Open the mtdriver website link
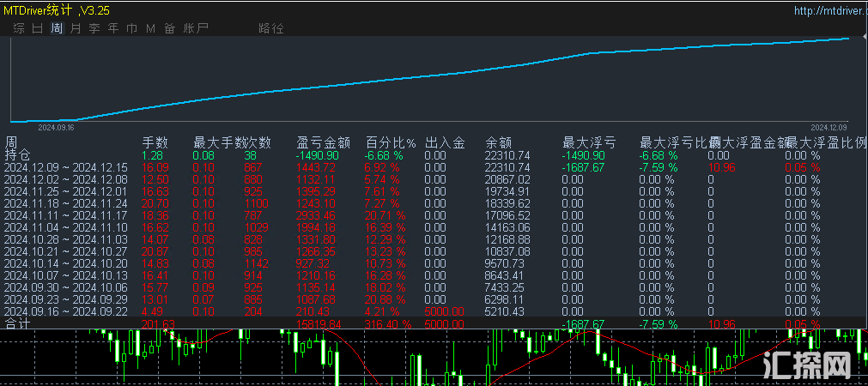Viewport: 868px width, 386px height. pos(830,11)
